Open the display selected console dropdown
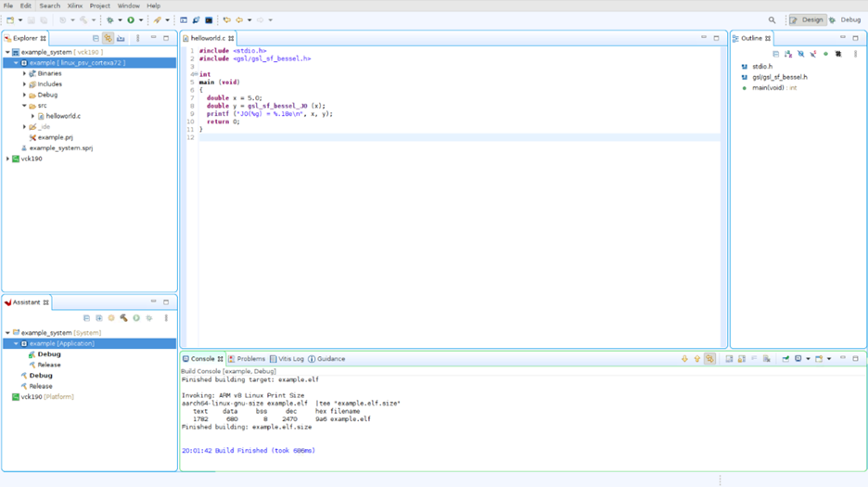Image resolution: width=868 pixels, height=487 pixels. [809, 359]
